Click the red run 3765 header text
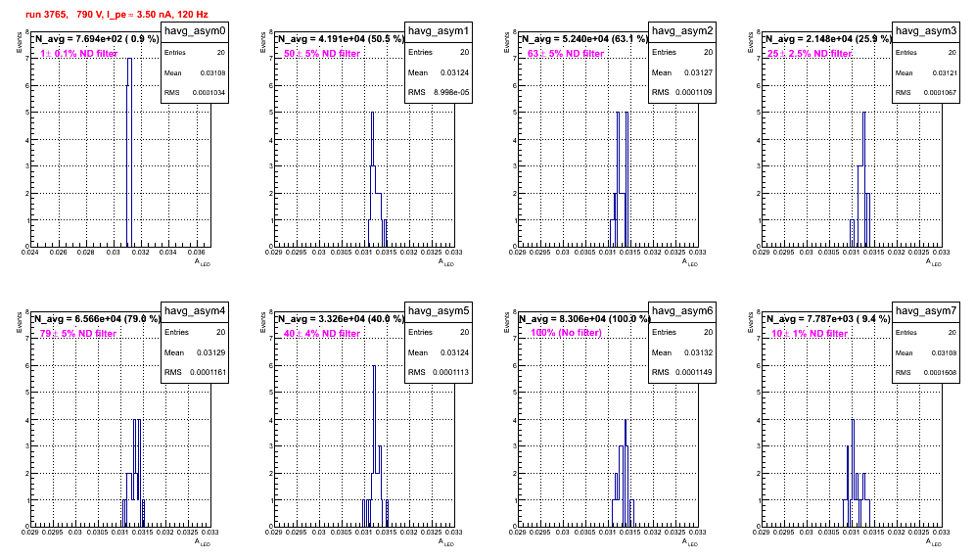The image size is (975, 560). pos(116,15)
